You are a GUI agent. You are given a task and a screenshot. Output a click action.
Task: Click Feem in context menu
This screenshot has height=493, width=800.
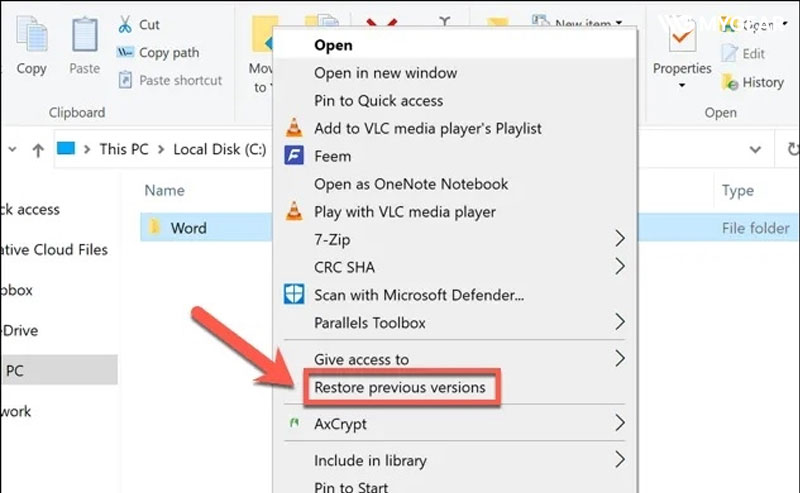[x=332, y=156]
